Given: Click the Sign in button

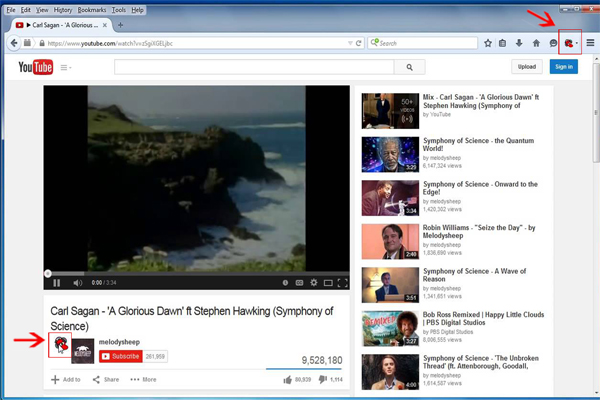Looking at the screenshot, I should [x=564, y=67].
